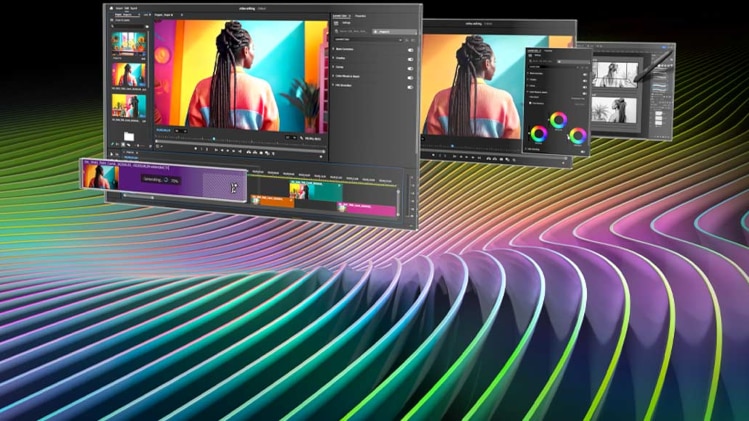The width and height of the screenshot is (749, 421).
Task: Select the purple Generating clip in the timeline
Action: (x=164, y=181)
